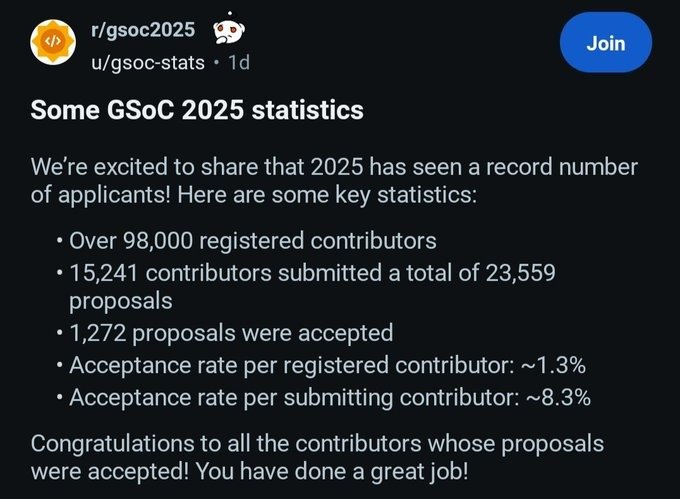Click the ~8.3% percentage value
The width and height of the screenshot is (680, 499).
[x=558, y=397]
